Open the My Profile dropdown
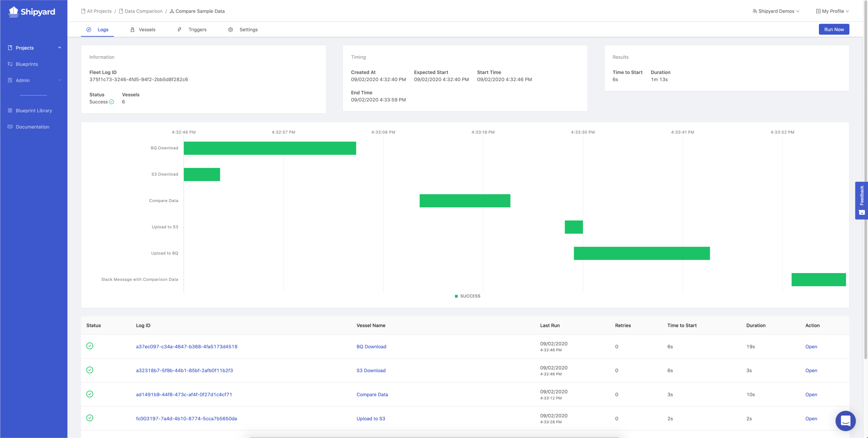Screen dimensions: 868x438 (x=832, y=11)
